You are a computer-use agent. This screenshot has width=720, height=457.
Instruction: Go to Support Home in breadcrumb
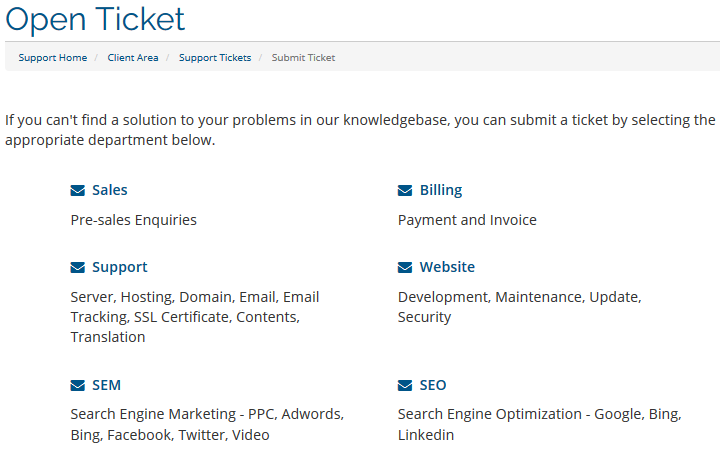(x=52, y=58)
